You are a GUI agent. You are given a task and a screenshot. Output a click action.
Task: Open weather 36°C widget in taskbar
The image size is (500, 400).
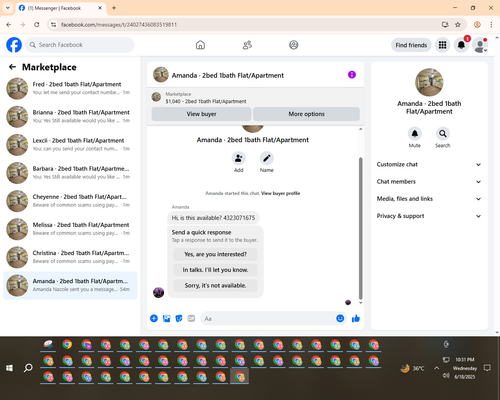click(x=413, y=368)
